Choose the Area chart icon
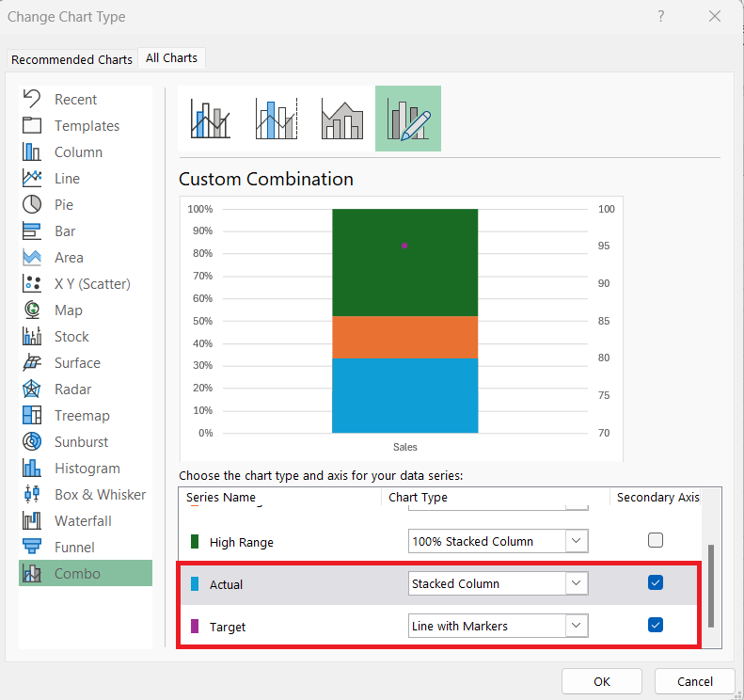 pos(32,257)
